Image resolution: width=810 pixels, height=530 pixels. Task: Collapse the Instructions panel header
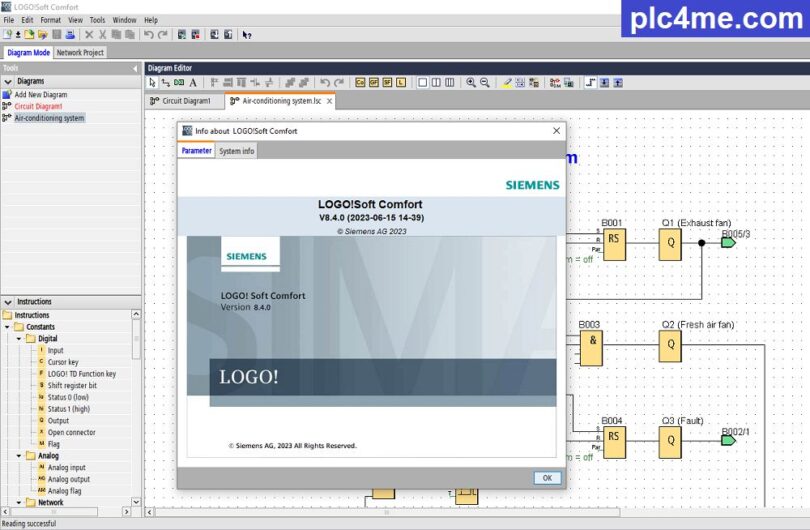click(8, 302)
